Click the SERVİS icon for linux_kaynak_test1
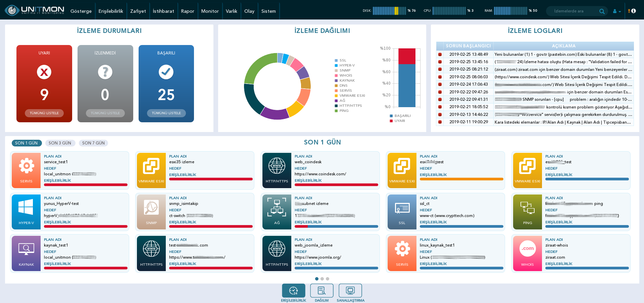644x303 pixels. (402, 254)
